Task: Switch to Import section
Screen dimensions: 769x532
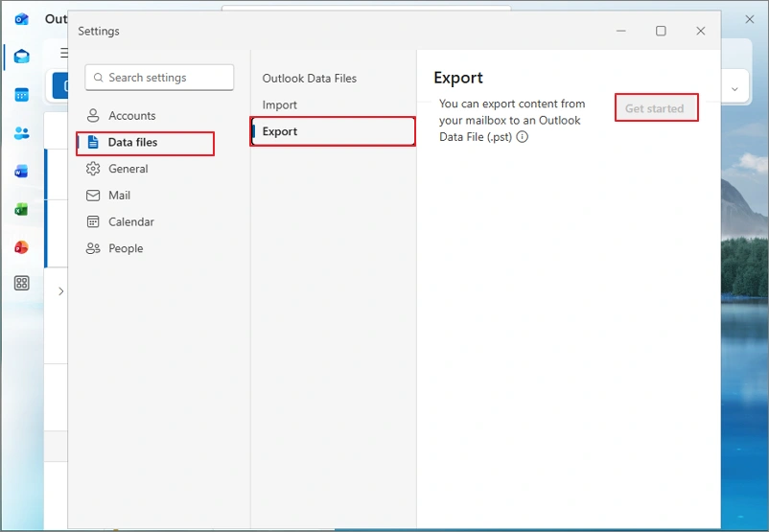Action: coord(280,104)
